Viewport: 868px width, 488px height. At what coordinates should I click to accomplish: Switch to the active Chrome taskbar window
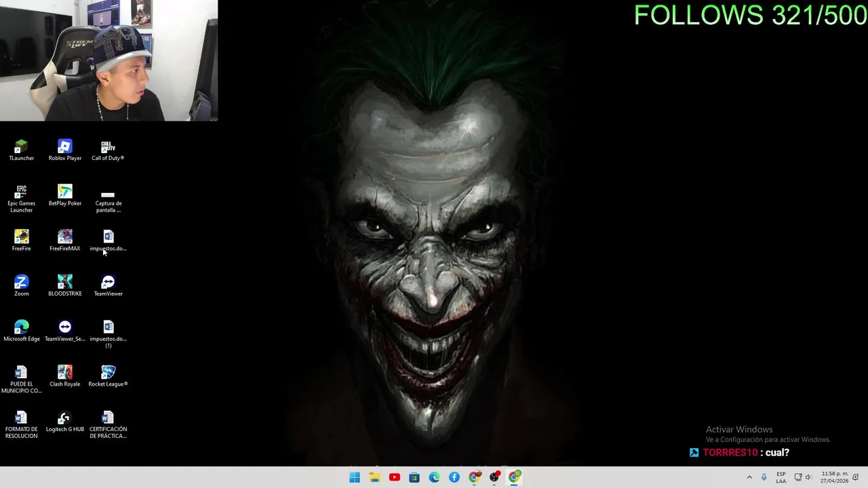(x=514, y=477)
